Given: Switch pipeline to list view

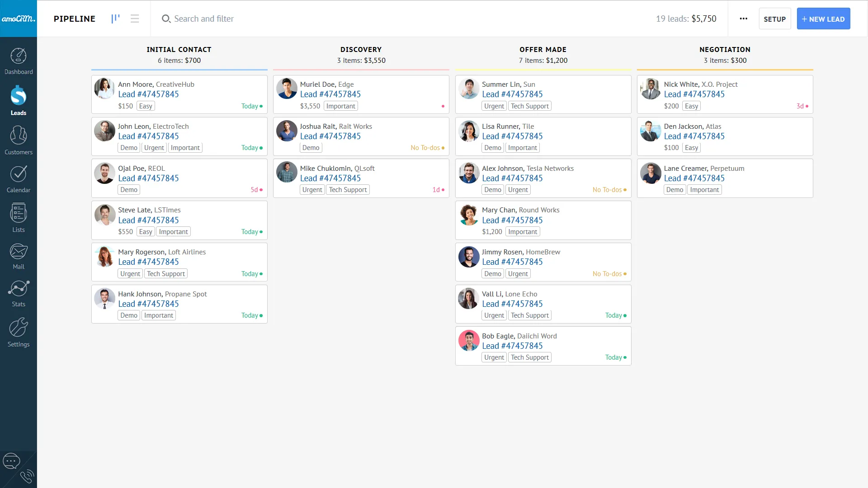Looking at the screenshot, I should point(134,19).
